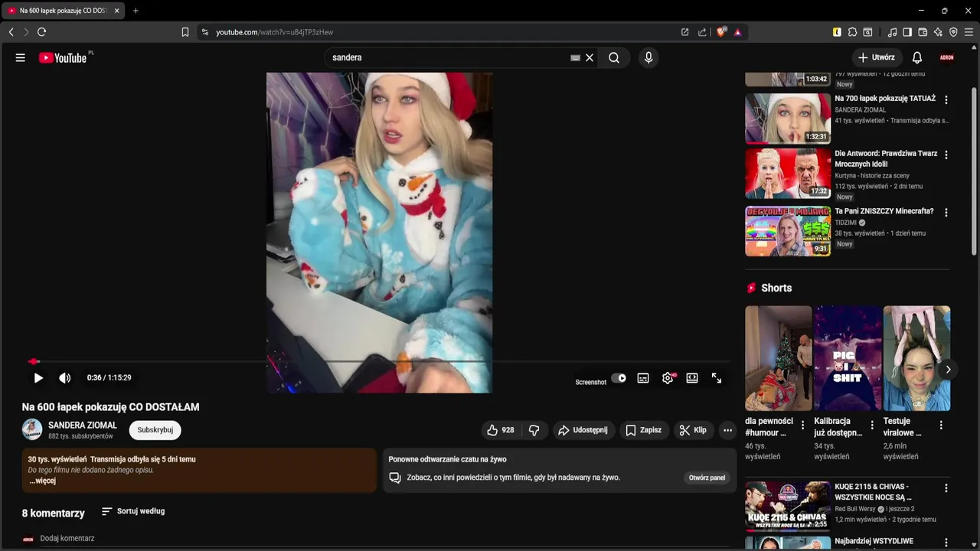Open Brave Wallet icon

coord(923,32)
